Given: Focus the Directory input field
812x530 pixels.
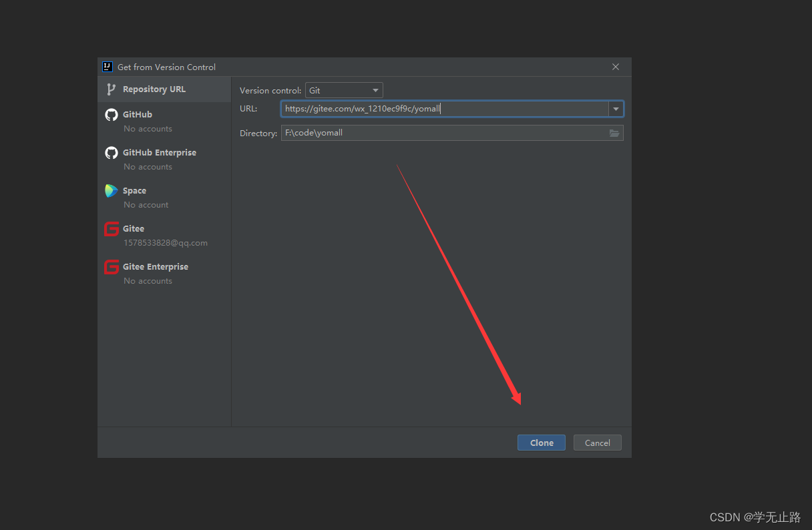Looking at the screenshot, I should click(x=452, y=133).
